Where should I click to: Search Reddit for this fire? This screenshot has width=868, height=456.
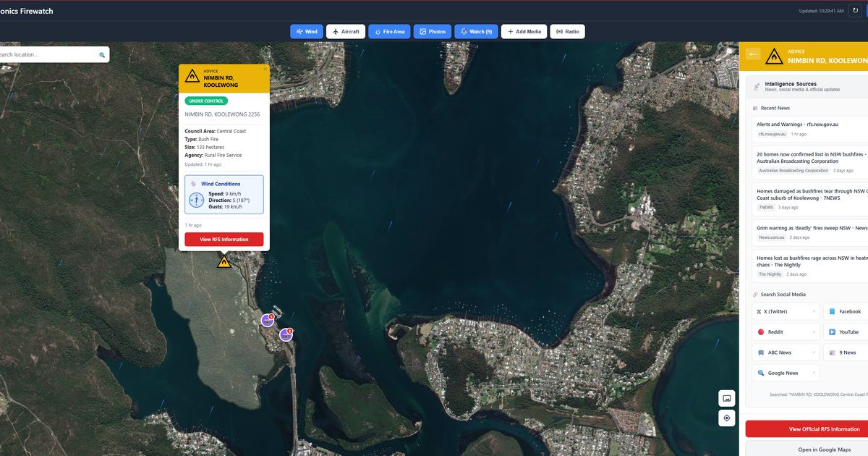(x=786, y=332)
